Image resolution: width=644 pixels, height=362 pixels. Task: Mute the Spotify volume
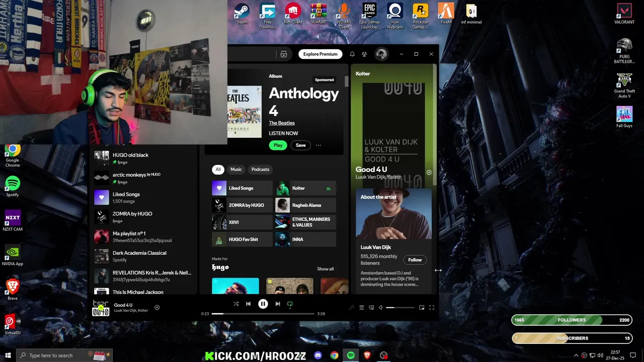coord(381,308)
